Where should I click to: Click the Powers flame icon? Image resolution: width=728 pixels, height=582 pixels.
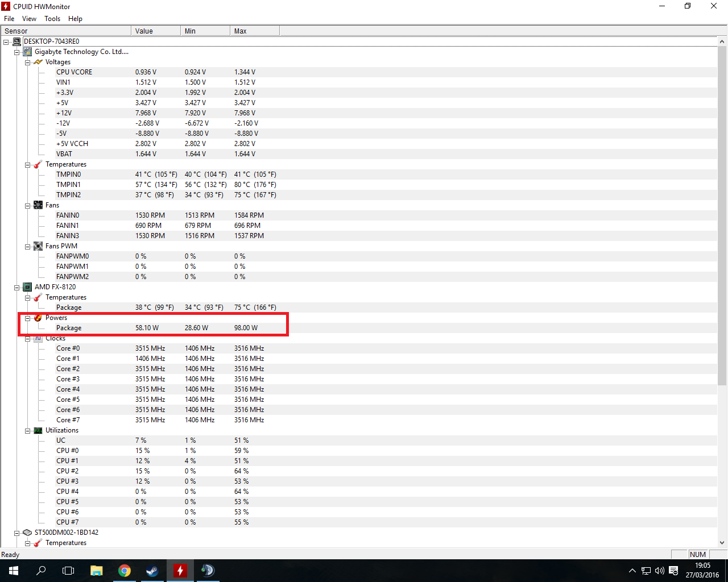click(38, 318)
